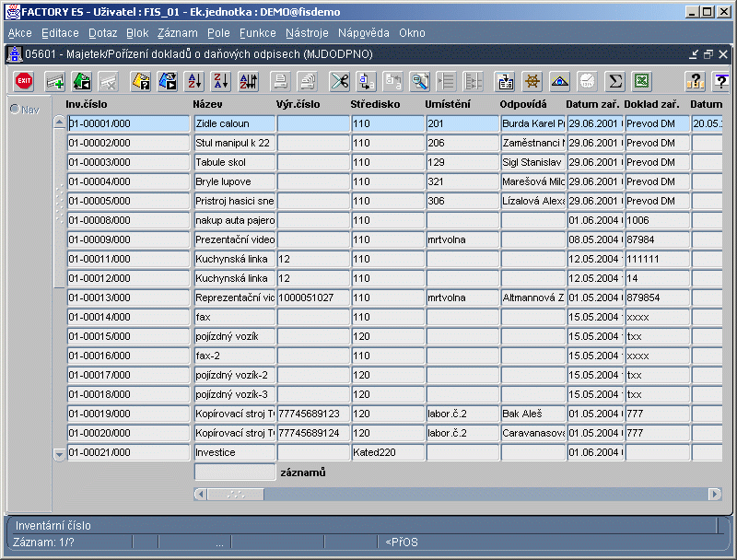Click the greyed paste text icon
Image resolution: width=737 pixels, height=560 pixels.
393,81
